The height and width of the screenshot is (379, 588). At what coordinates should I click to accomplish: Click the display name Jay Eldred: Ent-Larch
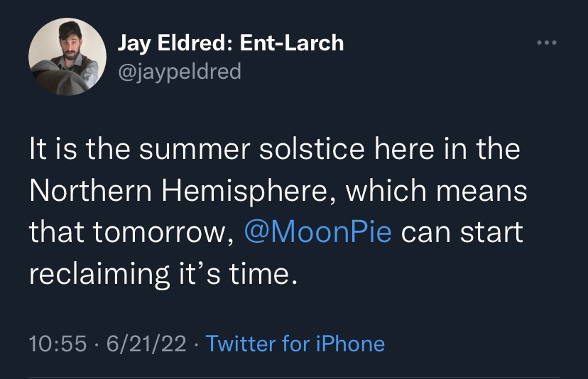click(230, 43)
